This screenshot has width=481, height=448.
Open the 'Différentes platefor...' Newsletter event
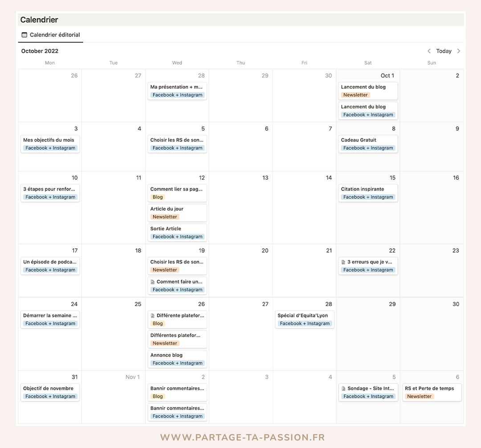pyautogui.click(x=177, y=339)
